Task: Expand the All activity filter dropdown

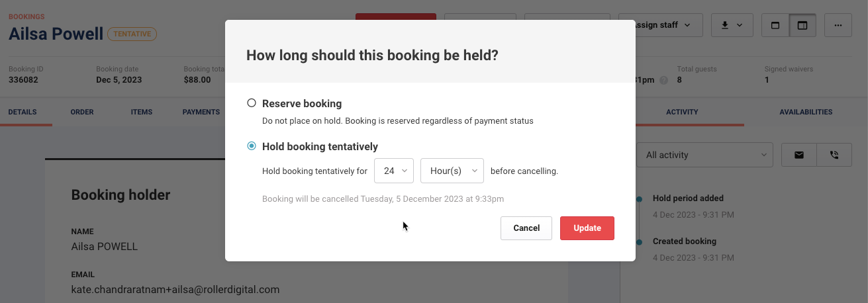Action: pyautogui.click(x=704, y=155)
